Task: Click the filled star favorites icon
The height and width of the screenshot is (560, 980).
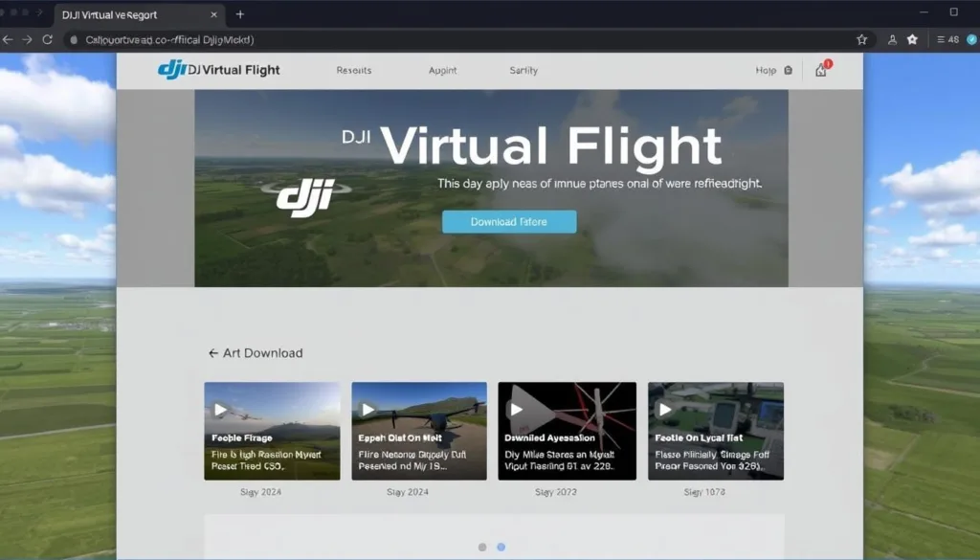Action: coord(912,39)
